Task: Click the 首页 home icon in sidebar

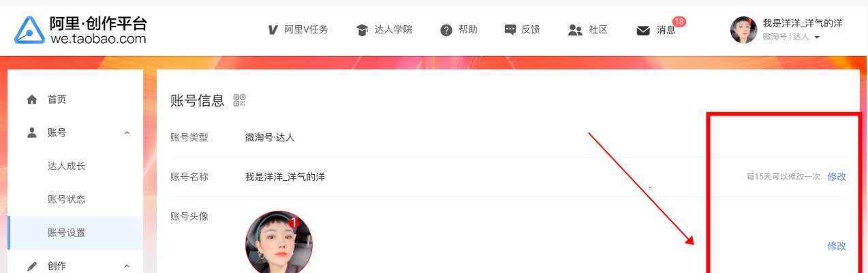Action: click(32, 100)
